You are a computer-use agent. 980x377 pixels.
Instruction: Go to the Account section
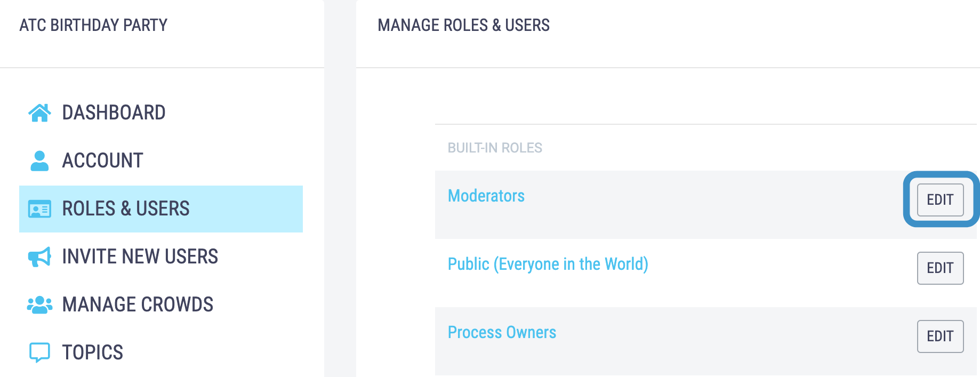[161, 161]
